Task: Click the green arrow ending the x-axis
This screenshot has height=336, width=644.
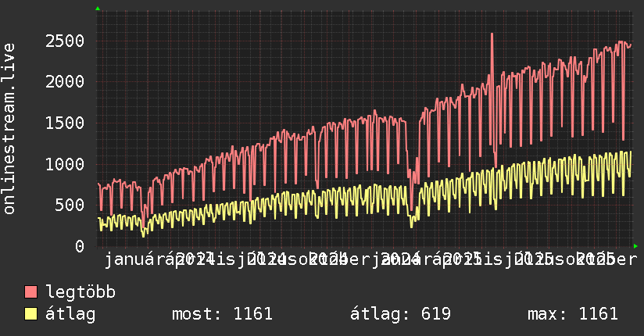Action: point(635,245)
